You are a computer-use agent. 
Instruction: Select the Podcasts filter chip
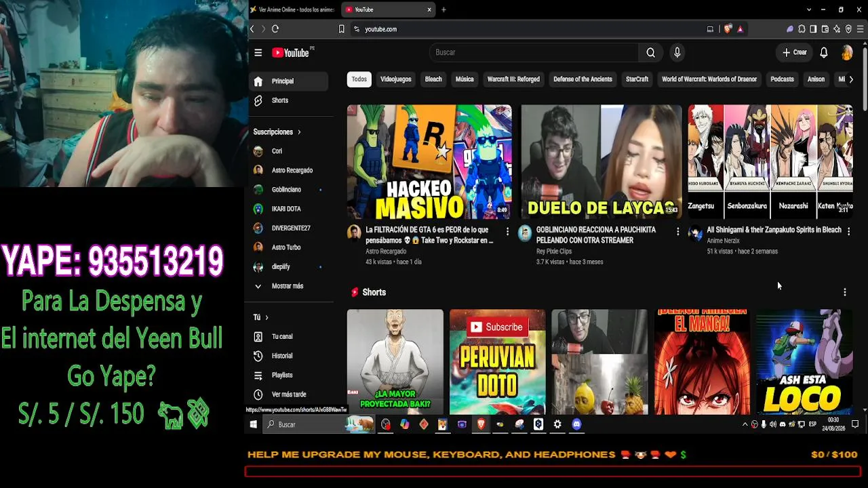coord(782,79)
